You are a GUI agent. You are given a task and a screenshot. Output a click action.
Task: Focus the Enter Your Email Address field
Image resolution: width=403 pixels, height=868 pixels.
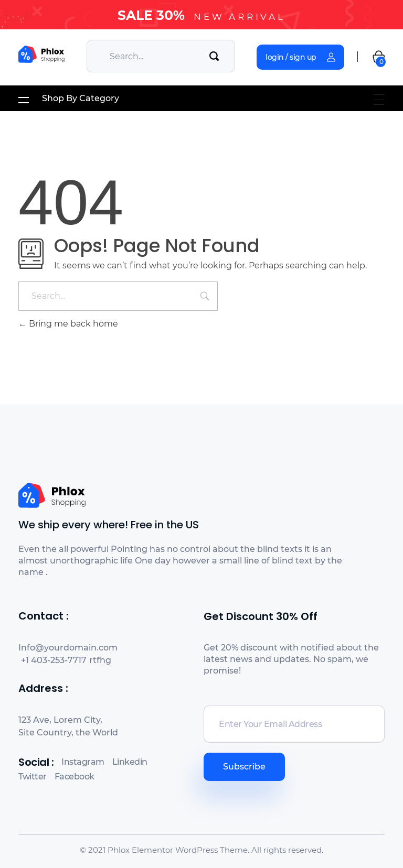coord(294,724)
